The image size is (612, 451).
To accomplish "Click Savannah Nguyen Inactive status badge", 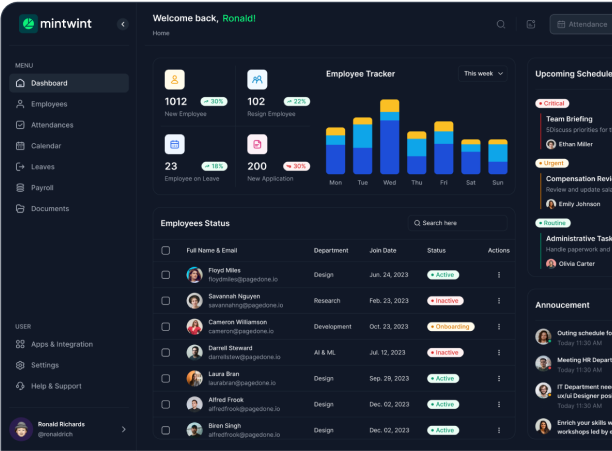I will [445, 301].
